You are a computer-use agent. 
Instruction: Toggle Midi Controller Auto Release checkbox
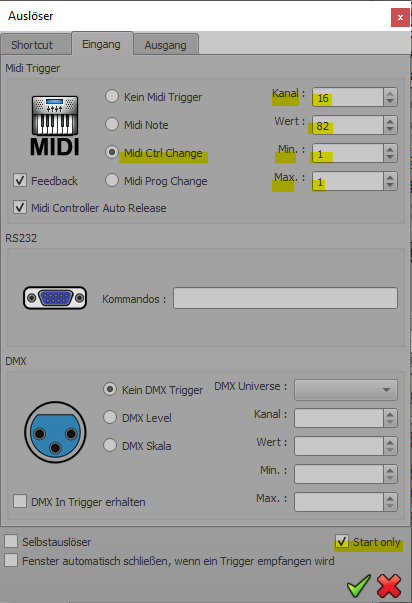click(20, 207)
